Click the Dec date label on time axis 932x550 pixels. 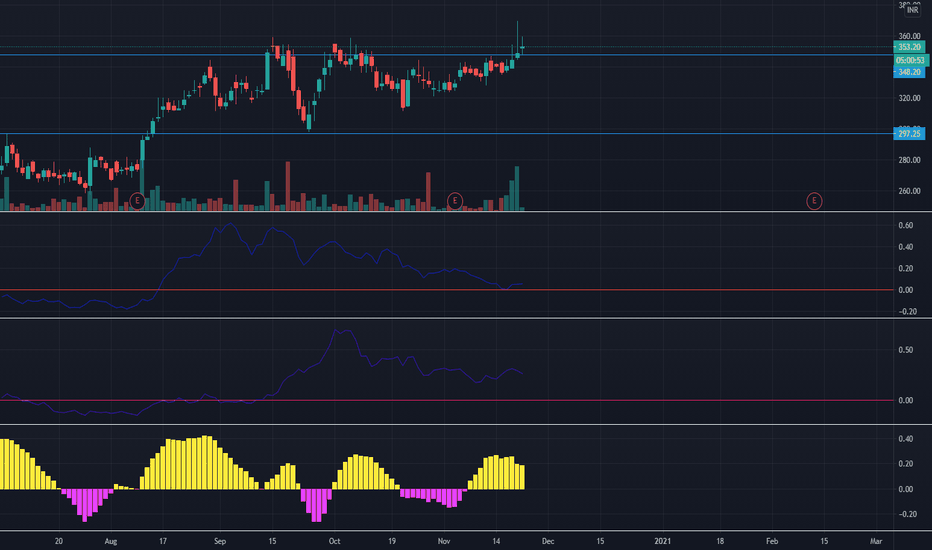(x=548, y=541)
